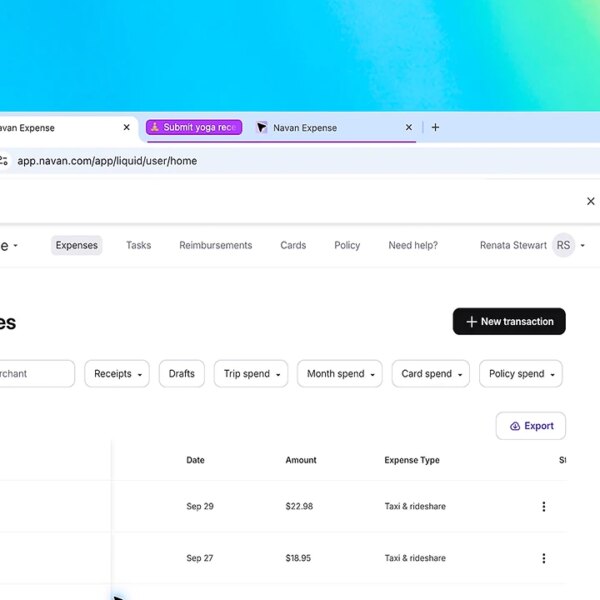Click Taxi & rideshare in Sep 29 row

coord(415,506)
